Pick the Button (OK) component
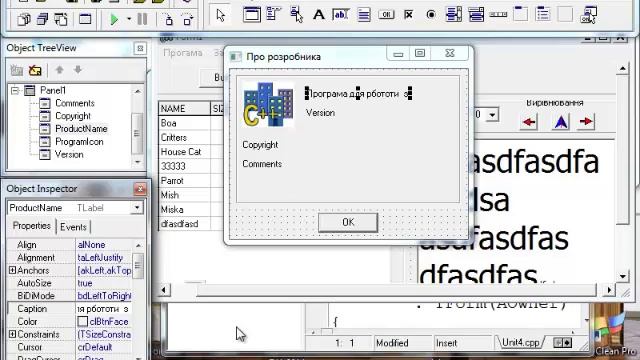Screen dimensions: 640x360 tap(386, 15)
